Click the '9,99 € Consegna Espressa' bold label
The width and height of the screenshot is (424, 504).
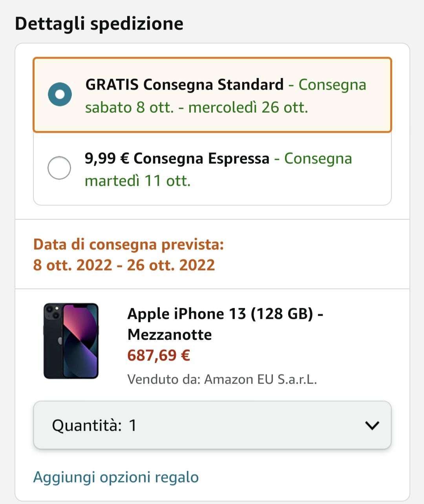(177, 159)
